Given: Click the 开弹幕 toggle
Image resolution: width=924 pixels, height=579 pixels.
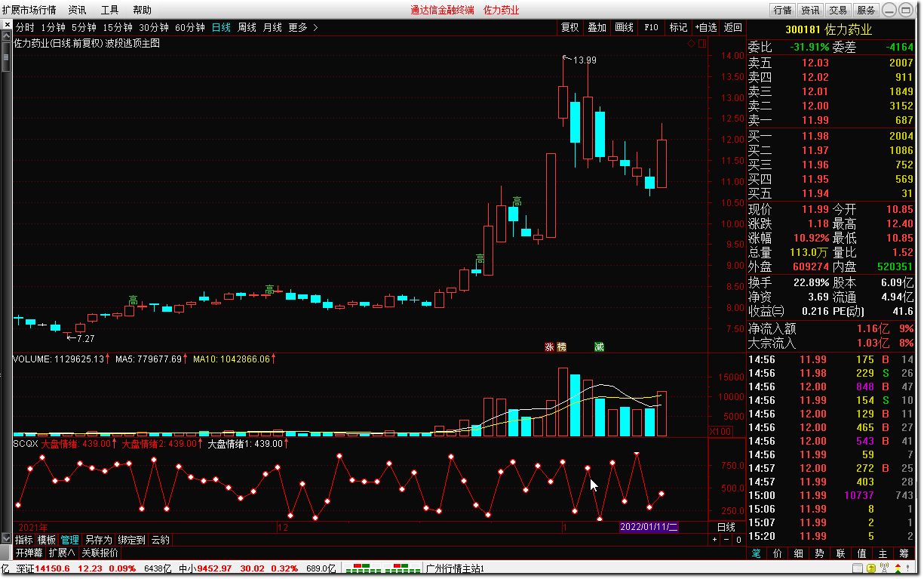Looking at the screenshot, I should (29, 553).
